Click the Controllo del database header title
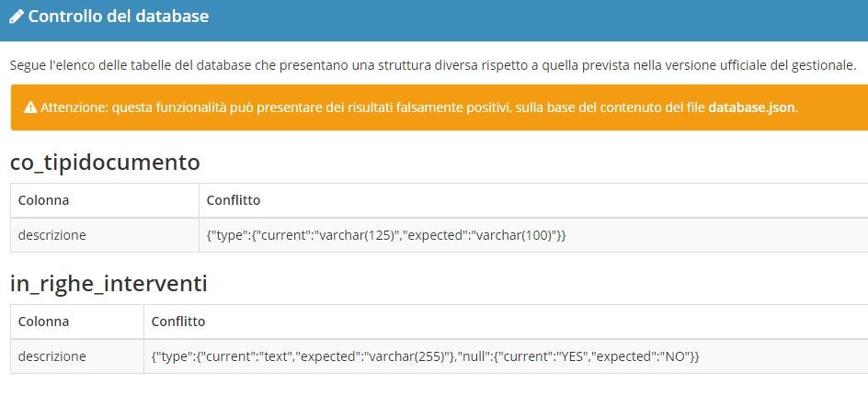The height and width of the screenshot is (395, 868). tap(119, 17)
